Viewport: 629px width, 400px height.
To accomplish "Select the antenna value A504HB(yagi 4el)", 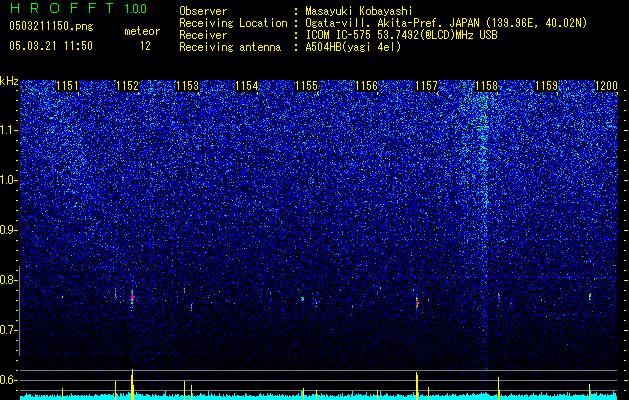I will click(353, 47).
